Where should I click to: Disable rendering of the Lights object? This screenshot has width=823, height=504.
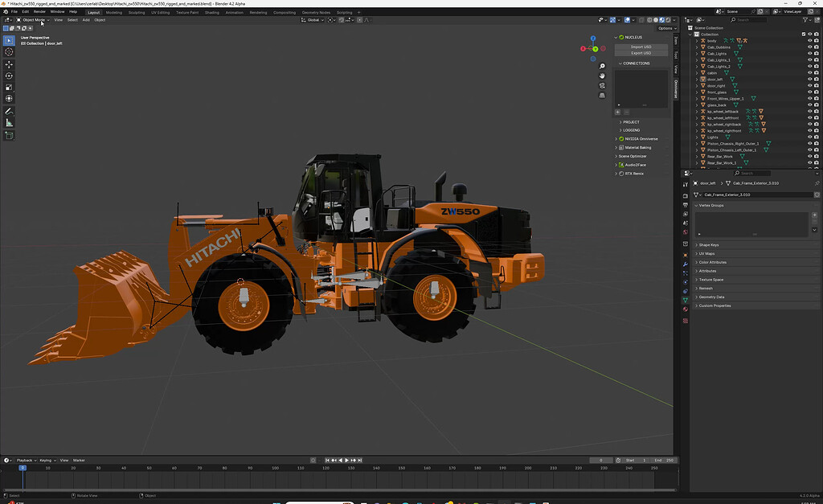tap(816, 137)
